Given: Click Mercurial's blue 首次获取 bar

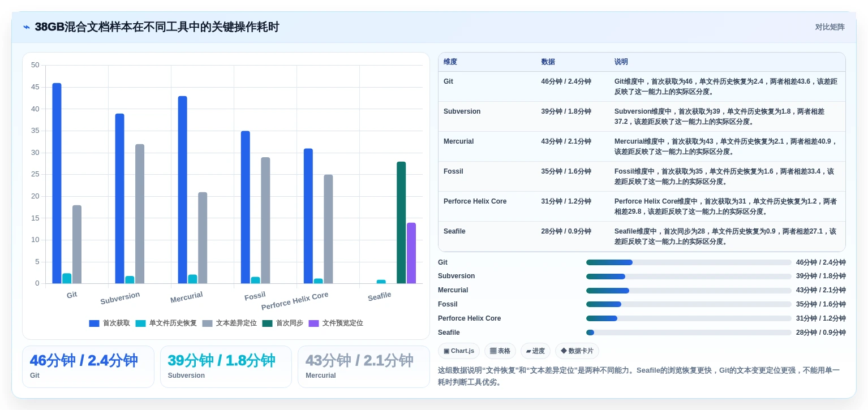Looking at the screenshot, I should tap(183, 190).
